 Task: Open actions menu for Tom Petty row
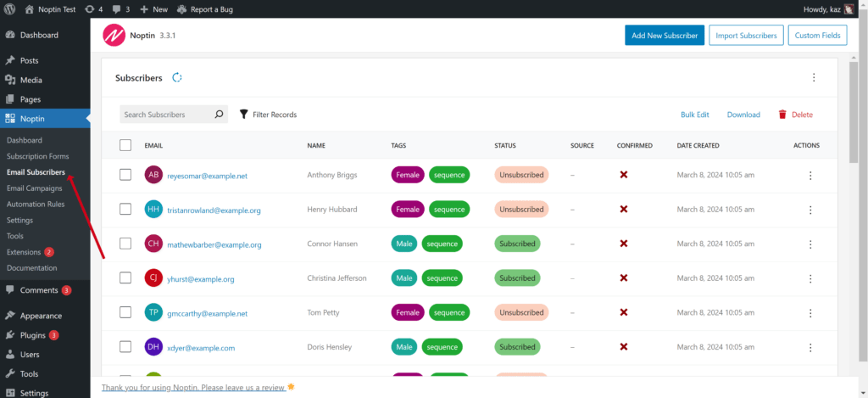[x=810, y=313]
